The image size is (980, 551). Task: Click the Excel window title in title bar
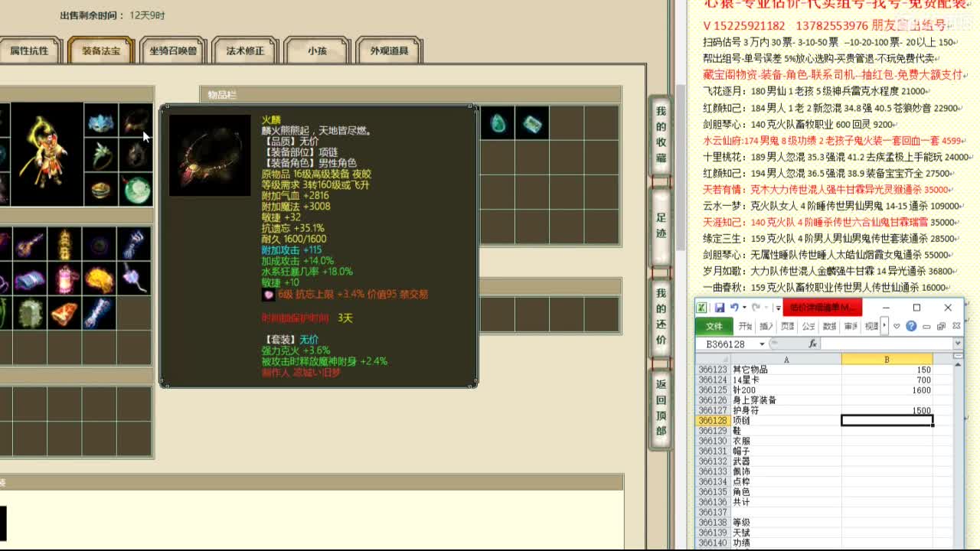coord(822,308)
